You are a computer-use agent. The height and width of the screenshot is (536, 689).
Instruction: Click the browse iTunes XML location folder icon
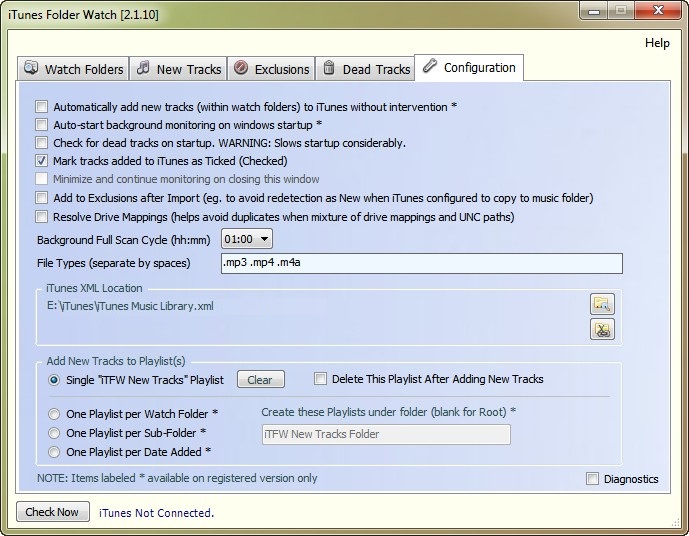[x=602, y=304]
